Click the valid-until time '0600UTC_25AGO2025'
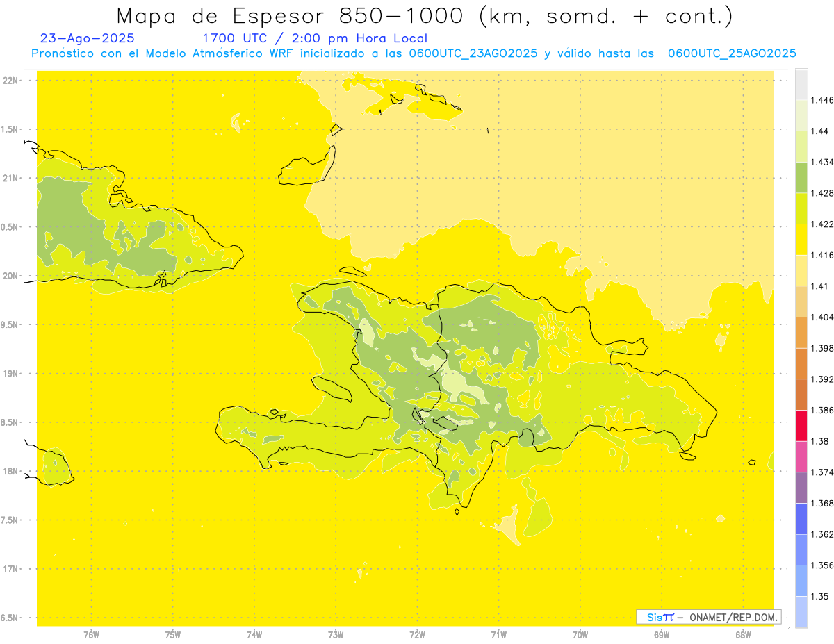Image resolution: width=834 pixels, height=644 pixels. [x=732, y=53]
